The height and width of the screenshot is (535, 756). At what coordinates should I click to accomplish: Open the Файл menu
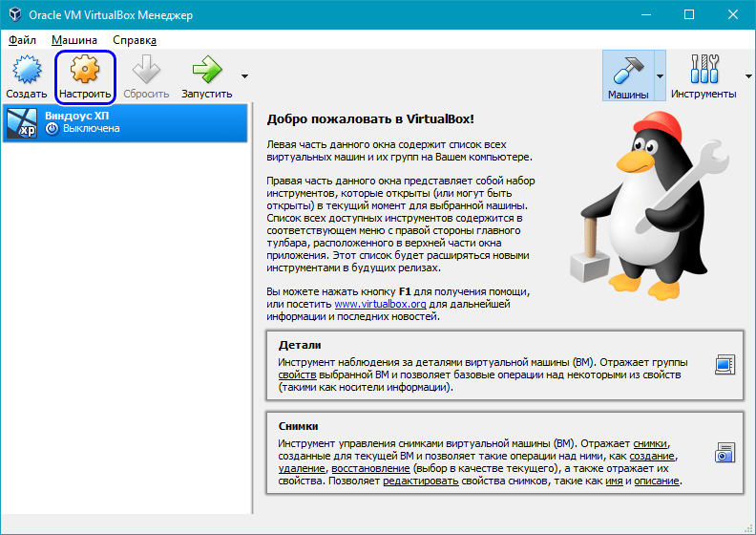click(x=22, y=40)
